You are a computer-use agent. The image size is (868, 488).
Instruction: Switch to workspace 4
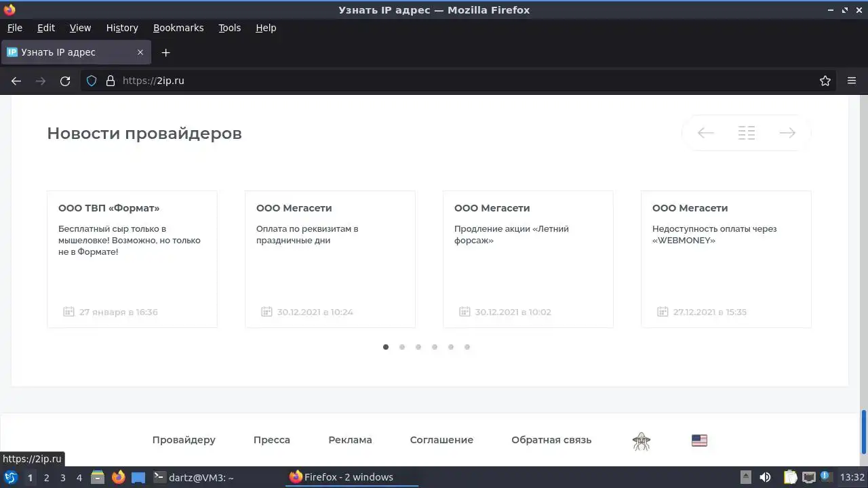(79, 478)
